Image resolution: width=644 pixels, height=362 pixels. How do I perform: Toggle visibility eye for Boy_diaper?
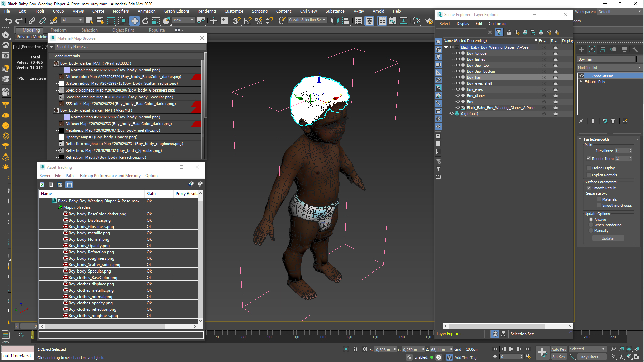pos(458,96)
